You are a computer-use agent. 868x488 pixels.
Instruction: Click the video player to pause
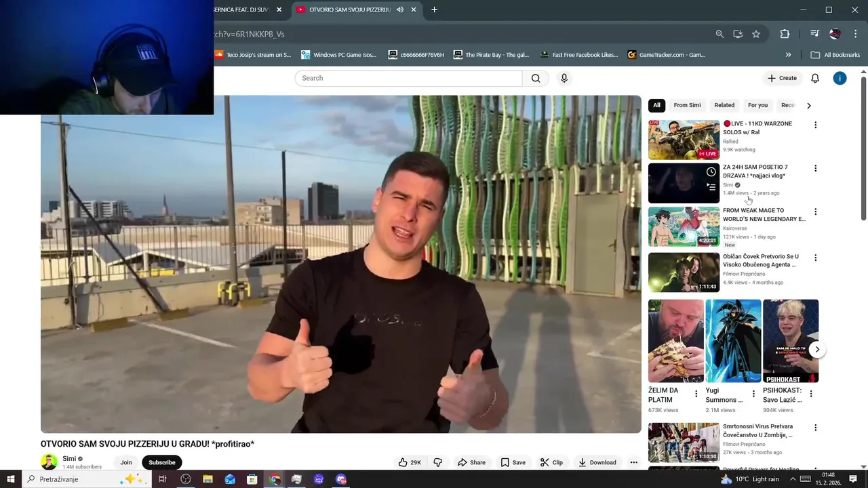(340, 264)
